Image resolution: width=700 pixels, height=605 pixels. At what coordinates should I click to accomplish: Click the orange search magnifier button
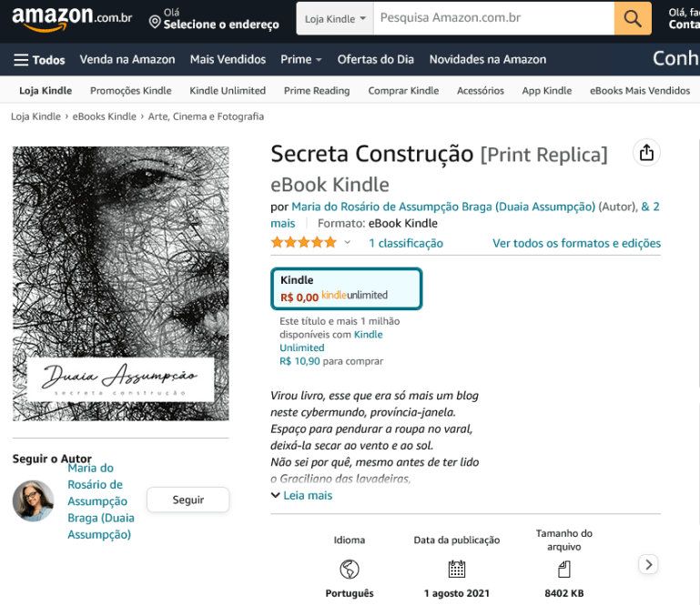point(633,18)
